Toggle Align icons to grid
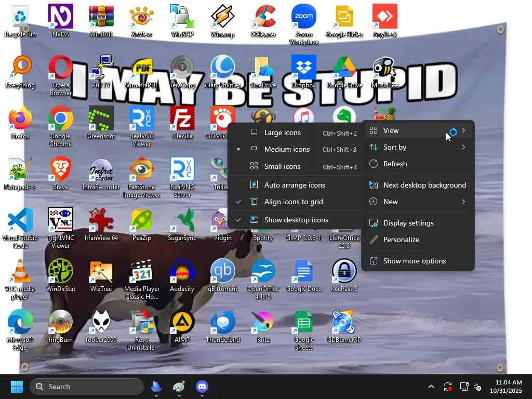 [296, 202]
